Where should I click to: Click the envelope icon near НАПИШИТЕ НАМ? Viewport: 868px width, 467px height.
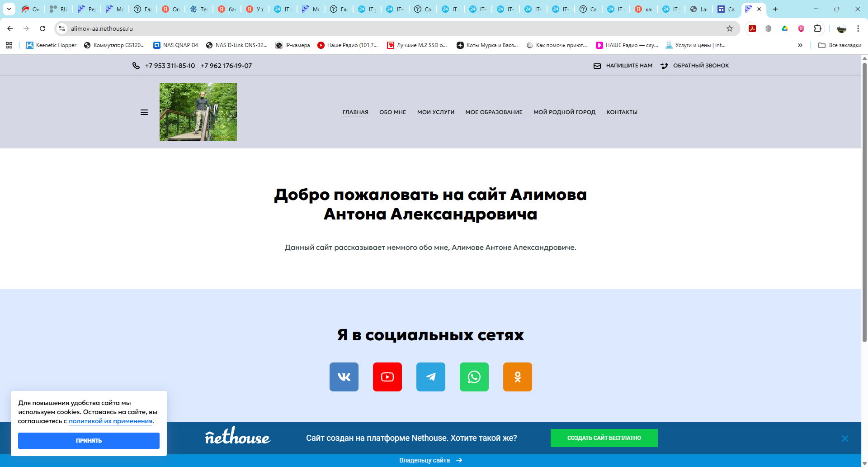(x=597, y=65)
